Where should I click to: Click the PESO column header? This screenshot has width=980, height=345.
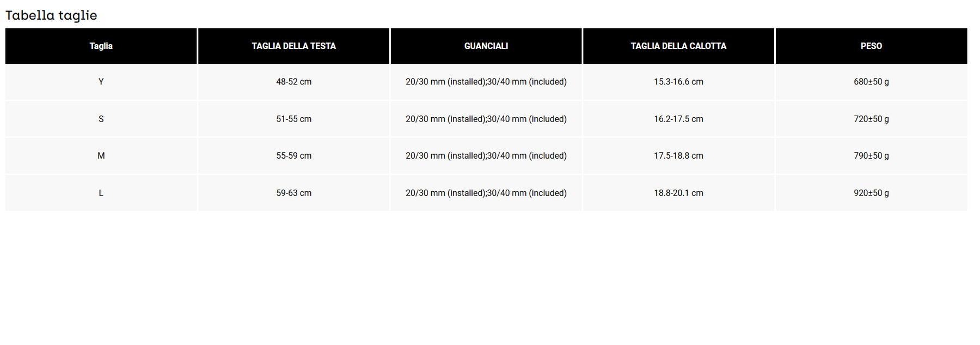pyautogui.click(x=872, y=46)
